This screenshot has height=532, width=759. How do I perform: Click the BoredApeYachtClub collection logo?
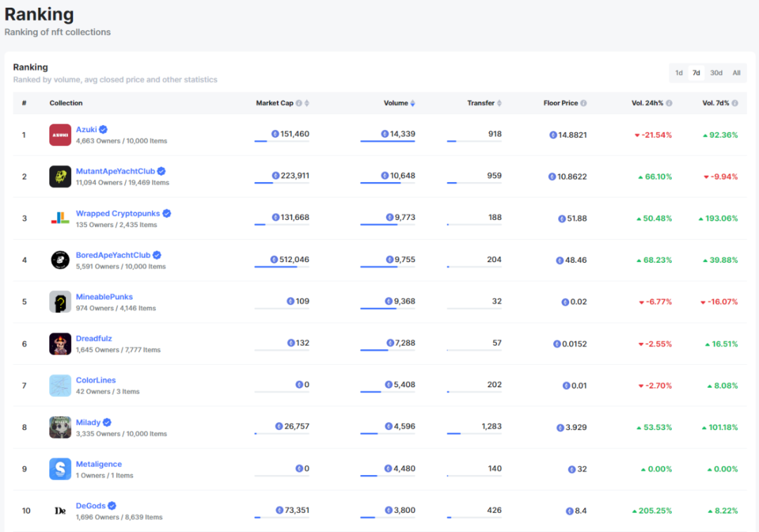(60, 260)
